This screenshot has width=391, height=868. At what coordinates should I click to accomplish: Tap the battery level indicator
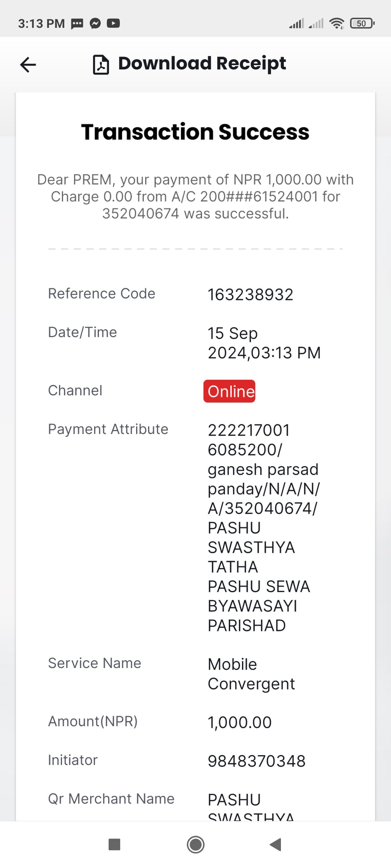(362, 23)
